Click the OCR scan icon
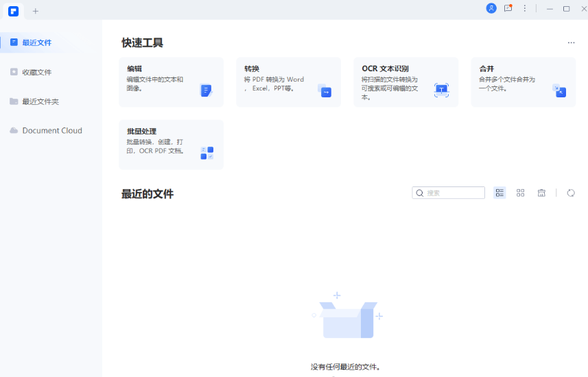The width and height of the screenshot is (588, 377). click(441, 90)
